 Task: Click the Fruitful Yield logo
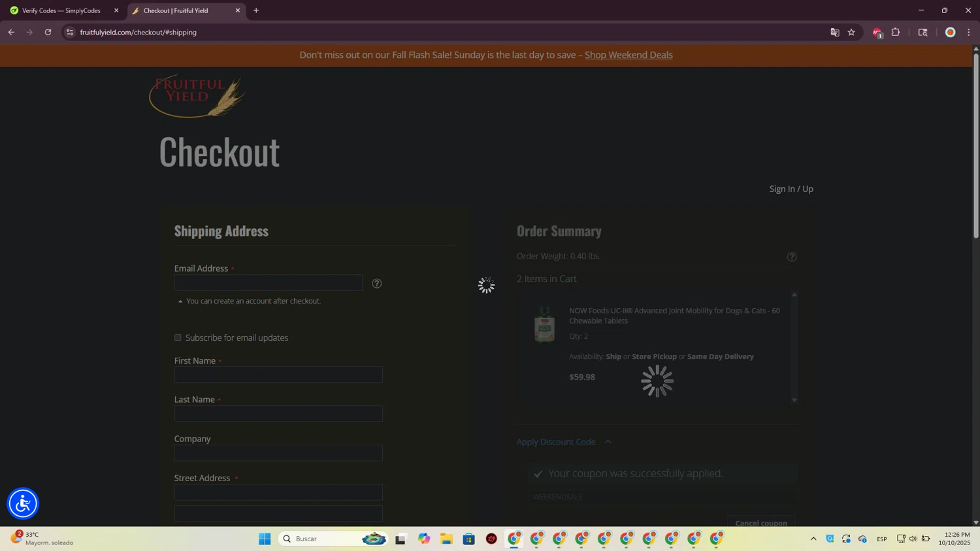pos(197,96)
